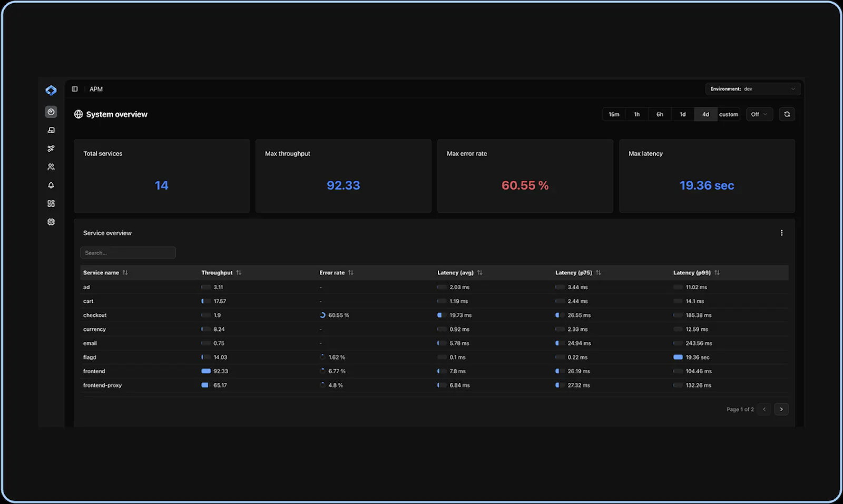Click the blue app logo in sidebar
843x504 pixels.
tap(51, 91)
